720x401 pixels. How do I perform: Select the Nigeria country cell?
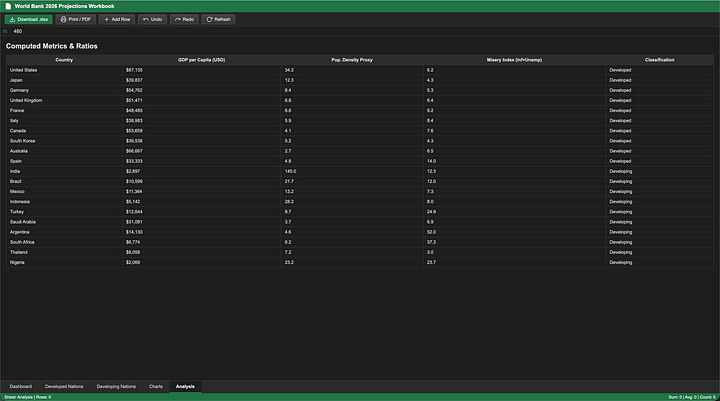(64, 262)
